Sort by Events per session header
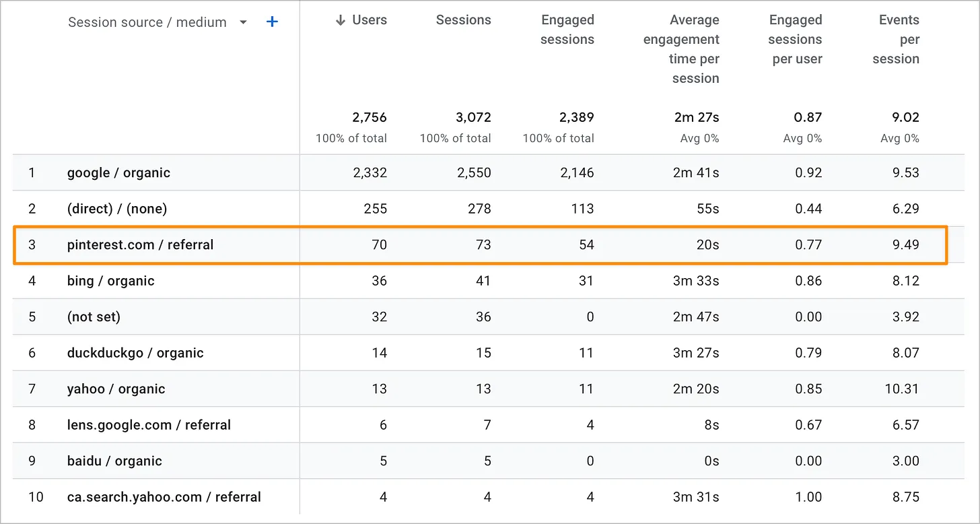This screenshot has width=980, height=524. coord(897,40)
